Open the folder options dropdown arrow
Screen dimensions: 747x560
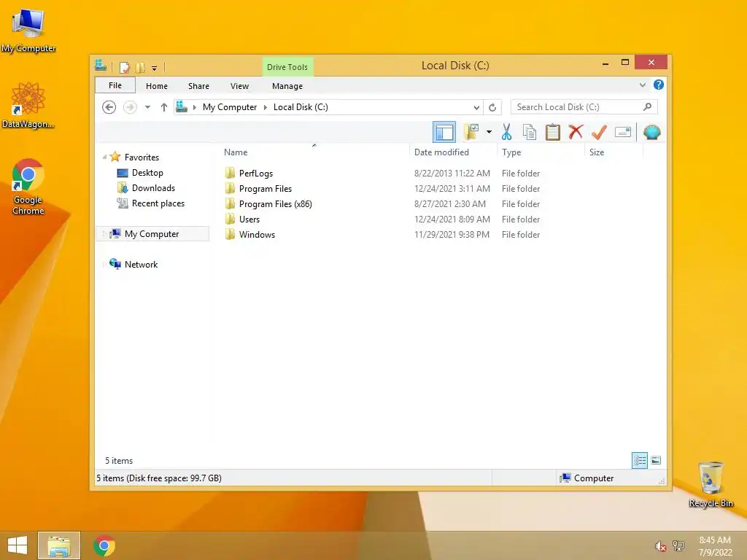pyautogui.click(x=489, y=132)
